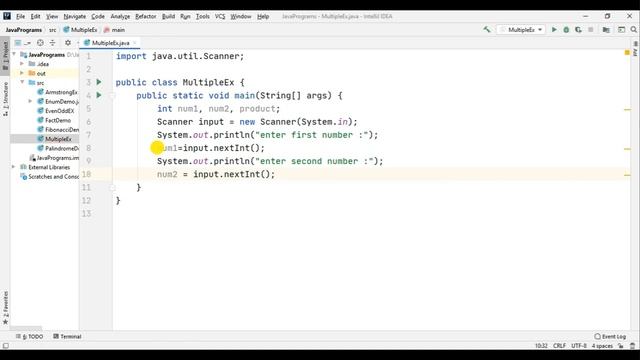Open the Event Log button
This screenshot has width=640, height=360.
610,336
